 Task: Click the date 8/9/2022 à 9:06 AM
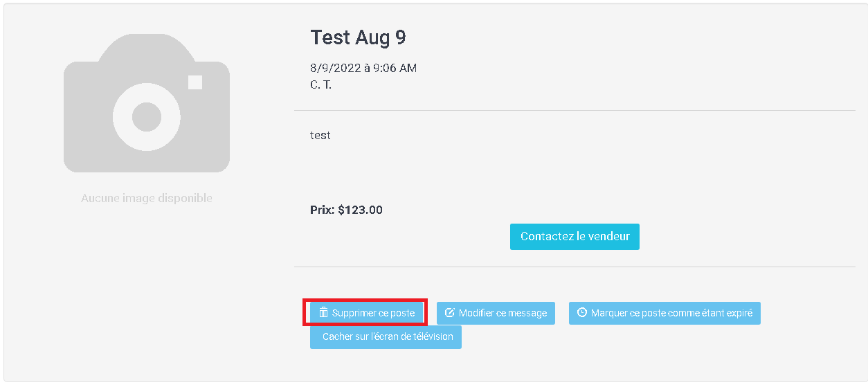[363, 68]
